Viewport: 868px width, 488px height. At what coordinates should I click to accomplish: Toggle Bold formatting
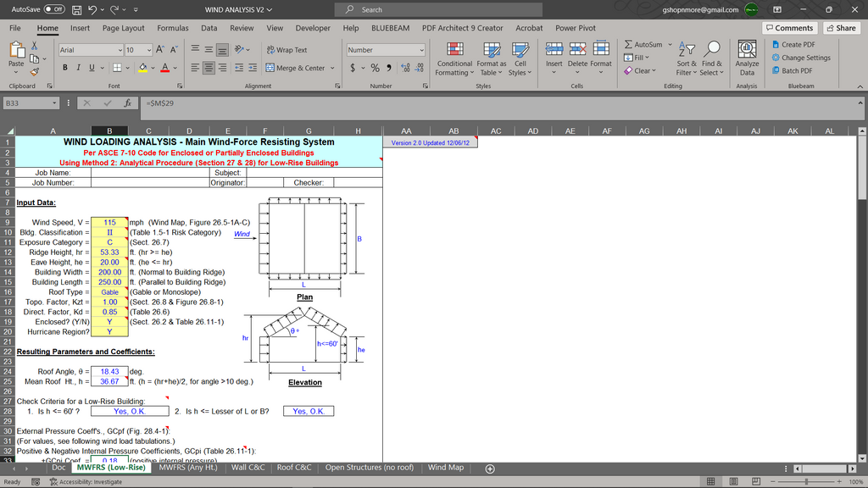[64, 68]
